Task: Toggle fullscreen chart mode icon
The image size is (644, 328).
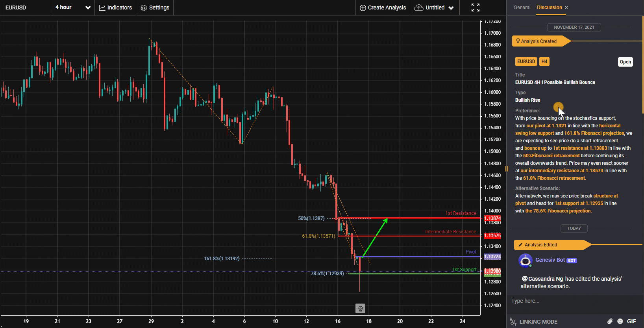Action: click(x=476, y=7)
